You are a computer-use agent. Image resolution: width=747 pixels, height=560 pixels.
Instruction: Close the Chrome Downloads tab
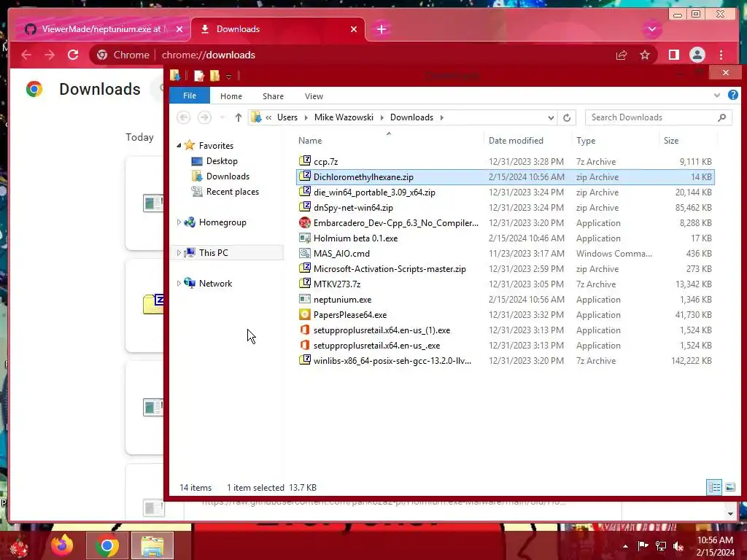tap(354, 29)
